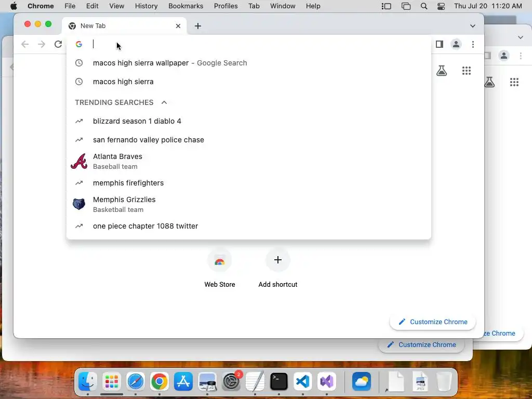Open the Profiles menu
532x399 pixels.
point(225,6)
